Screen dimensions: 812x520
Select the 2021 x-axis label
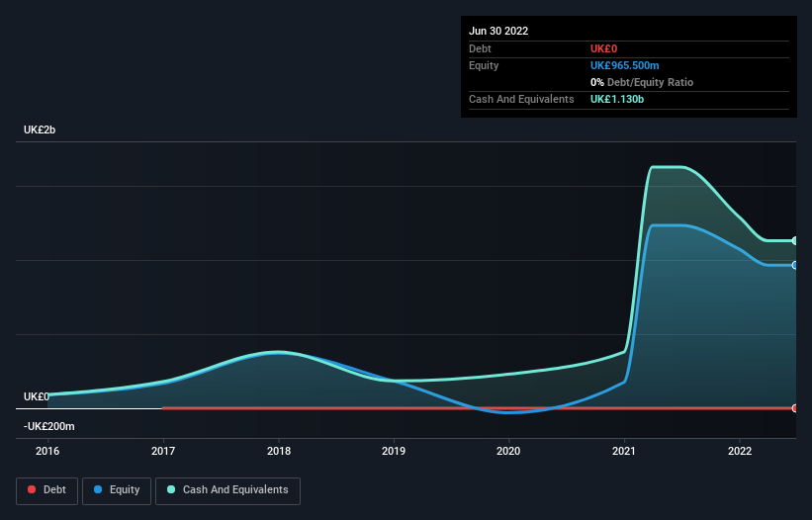tap(624, 451)
